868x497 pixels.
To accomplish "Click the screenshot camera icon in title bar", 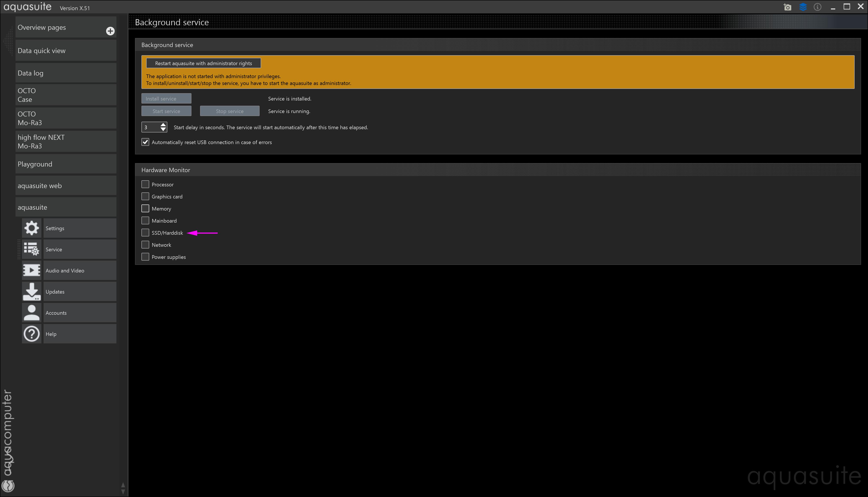I will click(x=787, y=7).
